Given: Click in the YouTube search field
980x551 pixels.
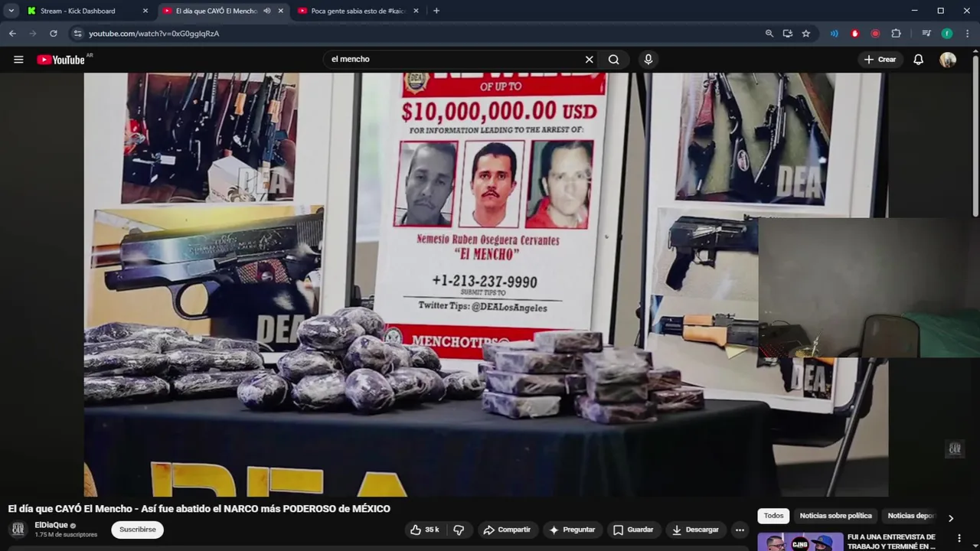Looking at the screenshot, I should click(456, 60).
